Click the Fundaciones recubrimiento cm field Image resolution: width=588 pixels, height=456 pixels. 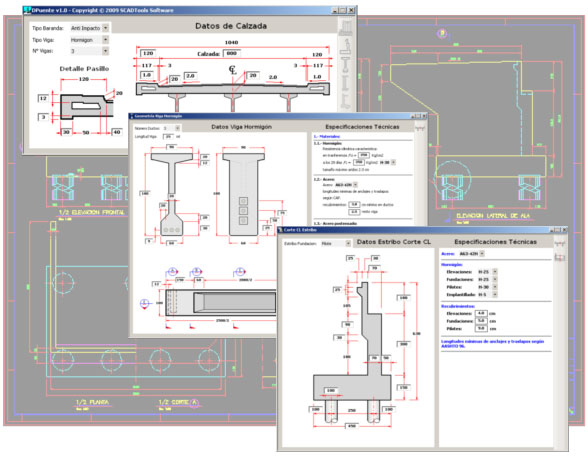tap(481, 321)
